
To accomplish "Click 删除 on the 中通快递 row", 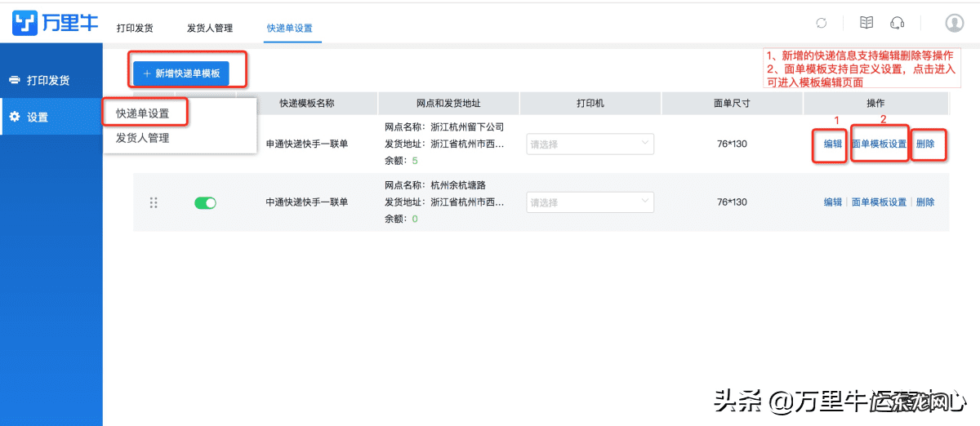I will pos(925,202).
